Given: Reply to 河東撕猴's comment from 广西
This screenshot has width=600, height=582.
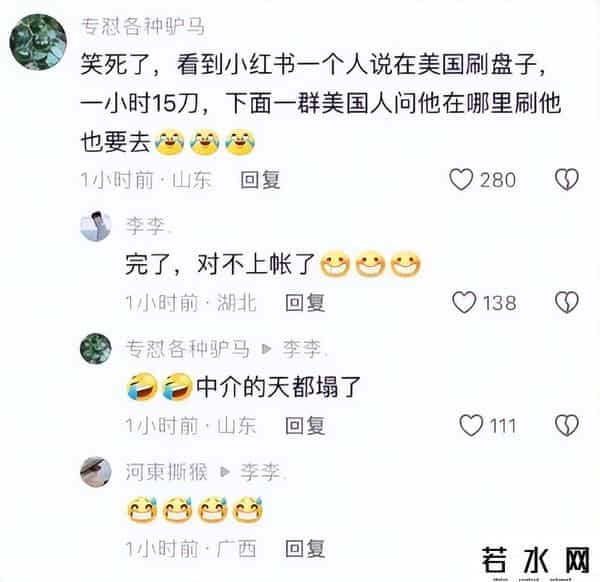Looking at the screenshot, I should (305, 549).
